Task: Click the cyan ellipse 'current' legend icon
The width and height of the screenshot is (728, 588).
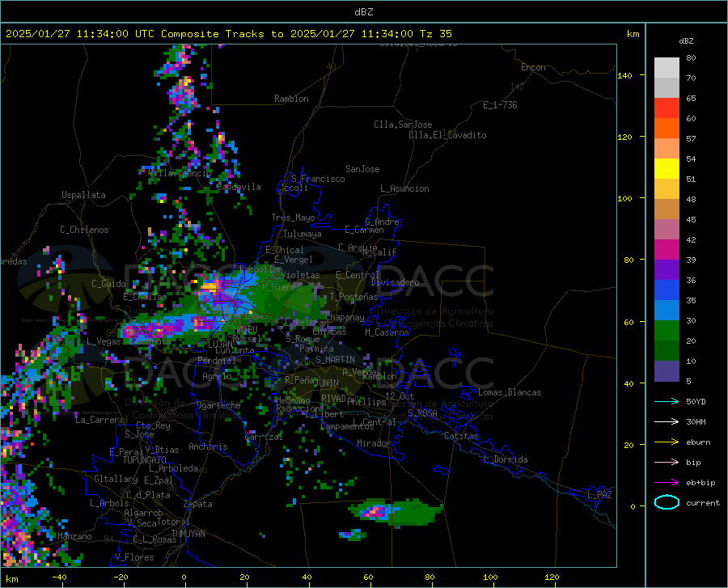Action: (x=667, y=502)
